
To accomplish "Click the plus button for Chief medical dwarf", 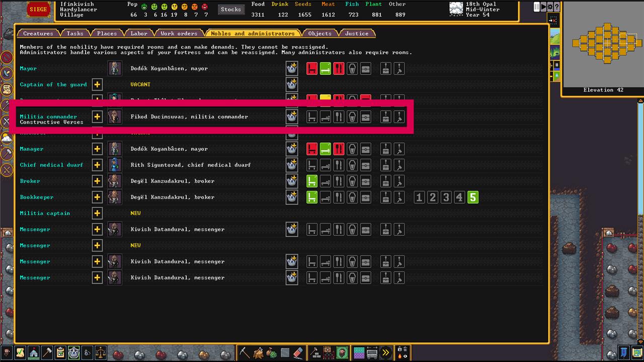I will (x=97, y=165).
